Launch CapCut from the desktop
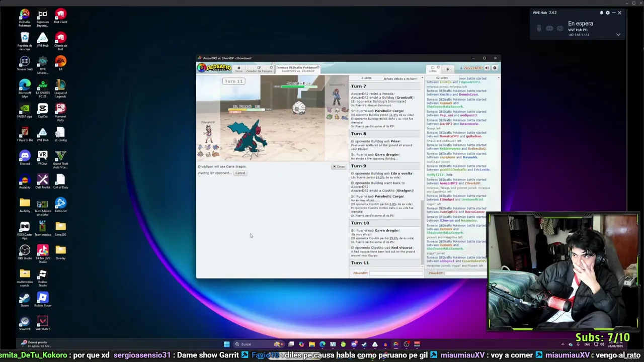Screen dimensions: 644x362 (x=43, y=111)
